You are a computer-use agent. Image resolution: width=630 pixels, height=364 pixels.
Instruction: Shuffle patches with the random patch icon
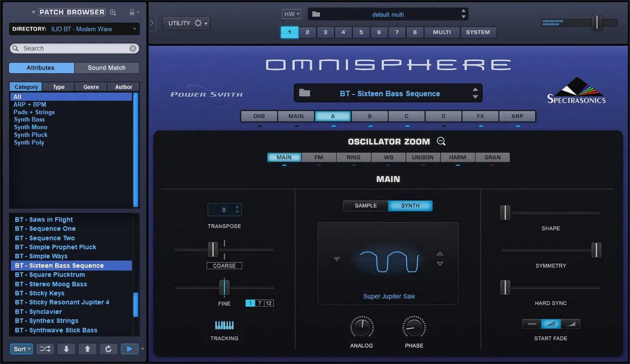[x=45, y=349]
